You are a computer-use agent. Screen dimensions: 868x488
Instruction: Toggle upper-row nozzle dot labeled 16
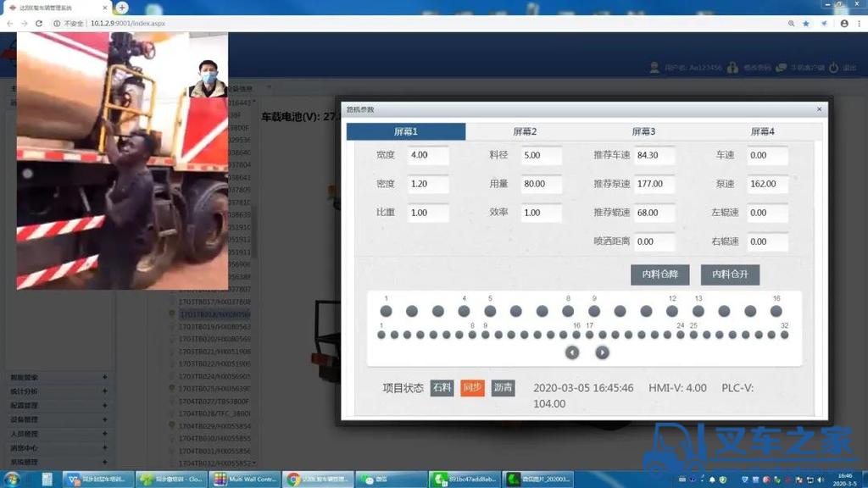(x=776, y=312)
